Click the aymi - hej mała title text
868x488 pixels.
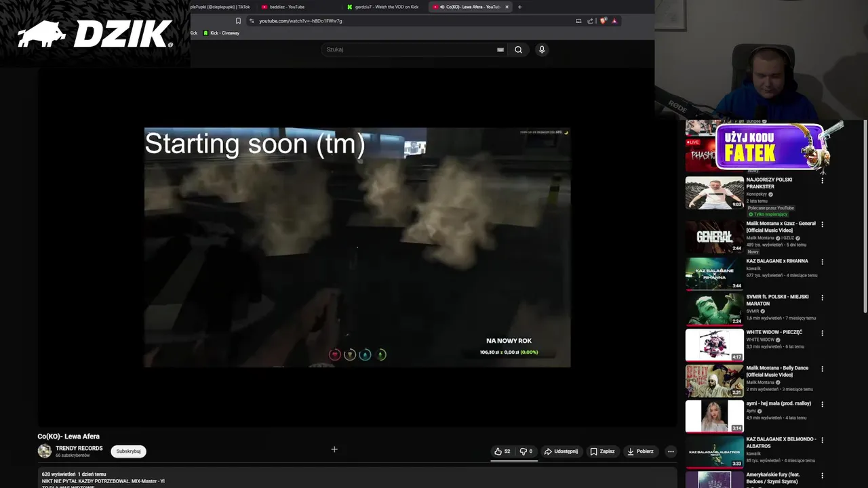click(x=778, y=403)
